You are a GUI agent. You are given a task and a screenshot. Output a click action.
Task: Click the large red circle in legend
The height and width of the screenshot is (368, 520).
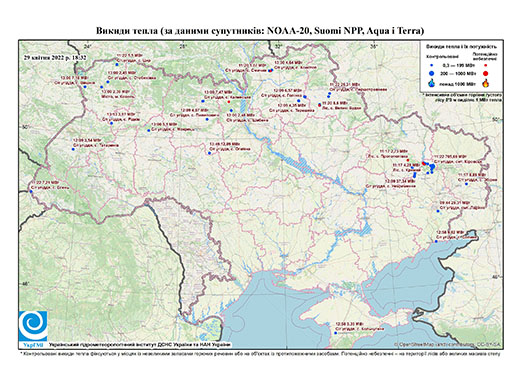[486, 73]
